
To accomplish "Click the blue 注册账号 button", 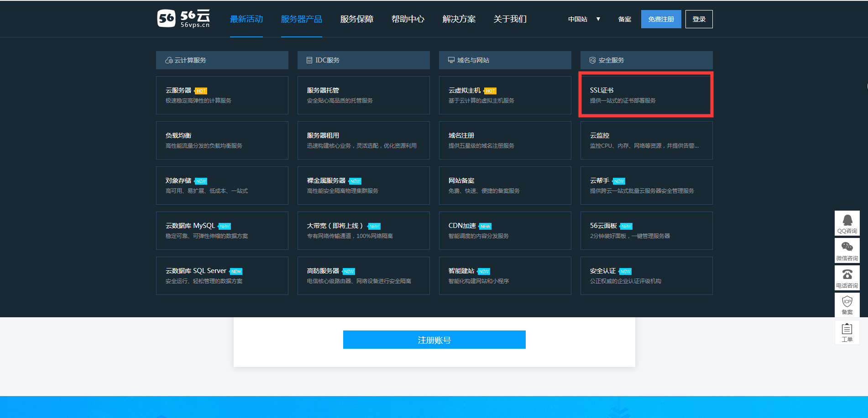I will click(434, 340).
